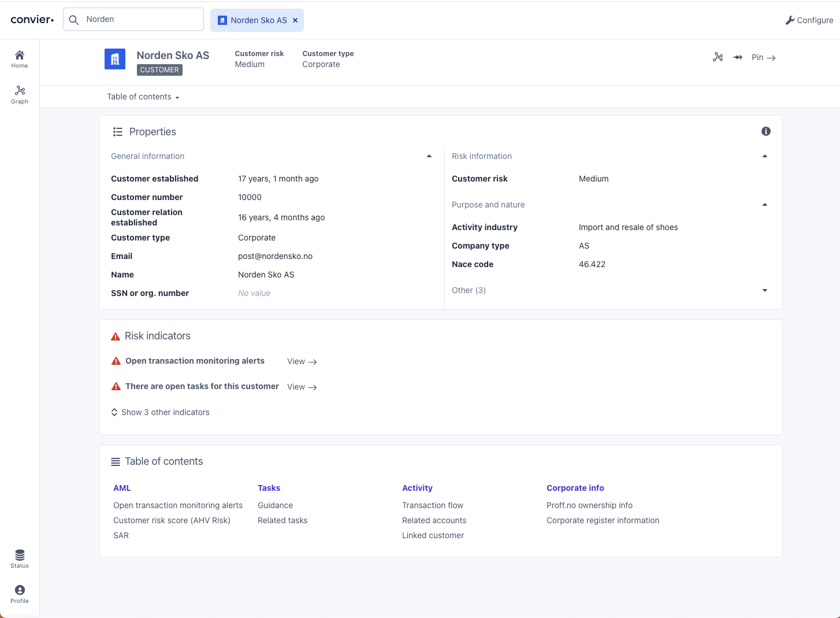Image resolution: width=840 pixels, height=618 pixels.
Task: Click the Risk indicators warning icon
Action: point(116,336)
